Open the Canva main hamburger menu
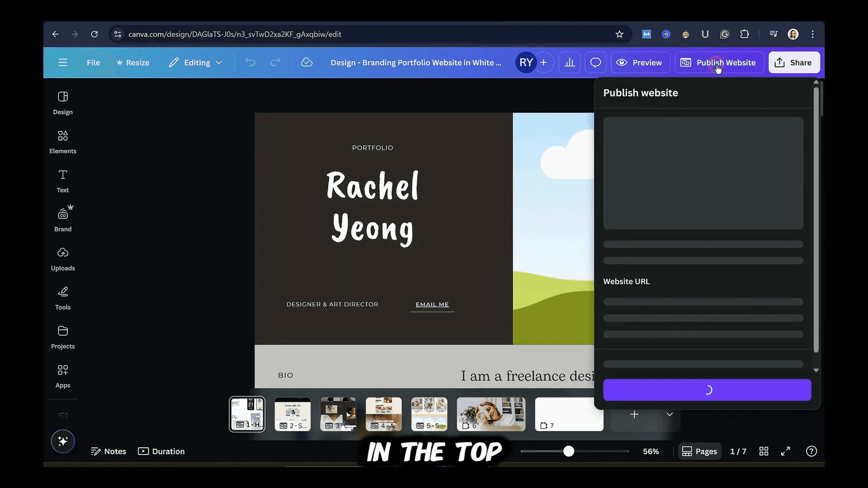The height and width of the screenshot is (488, 868). tap(63, 62)
